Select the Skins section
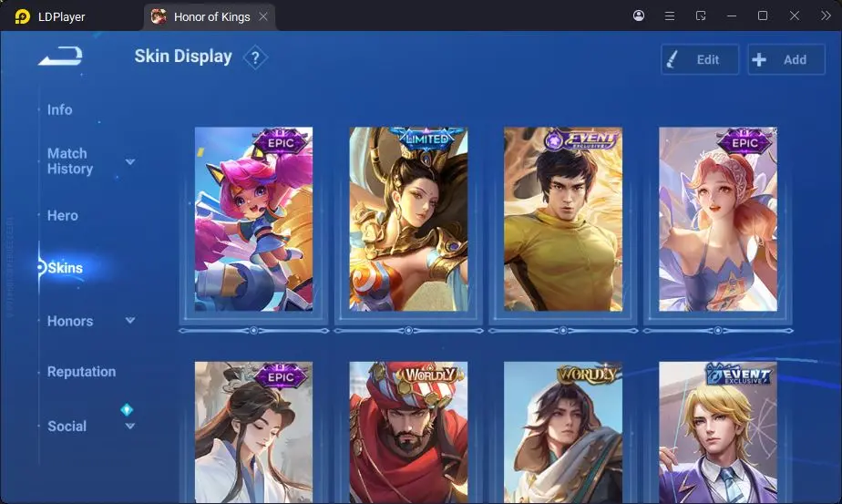Viewport: 842px width, 504px height. click(x=65, y=268)
